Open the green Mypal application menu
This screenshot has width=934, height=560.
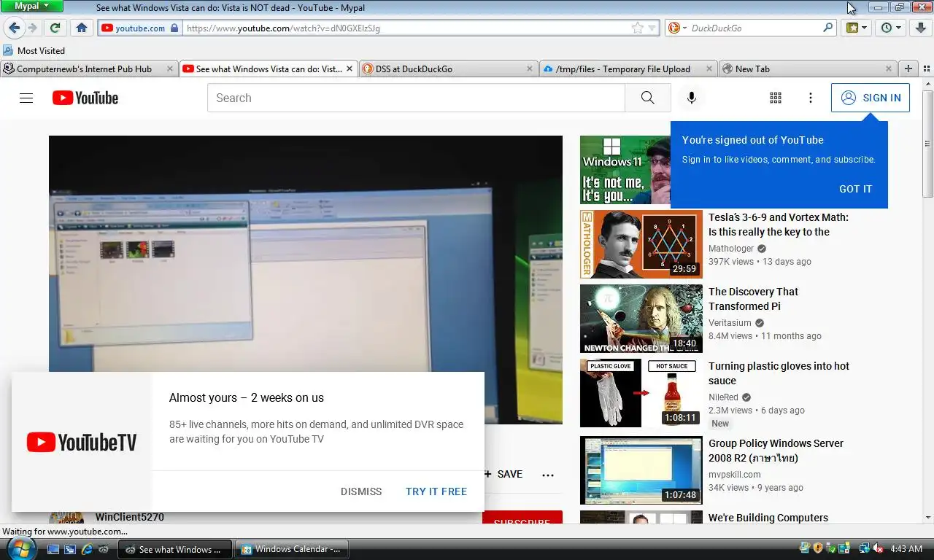tap(32, 6)
